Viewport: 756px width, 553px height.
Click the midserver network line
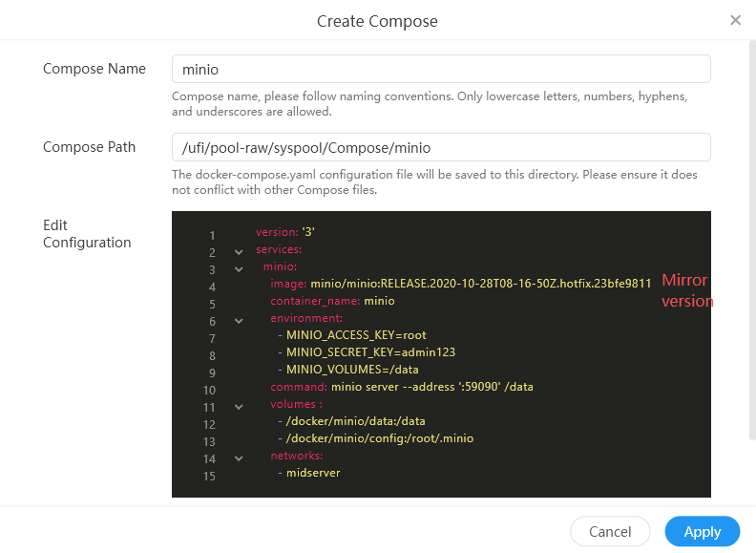[x=309, y=473]
